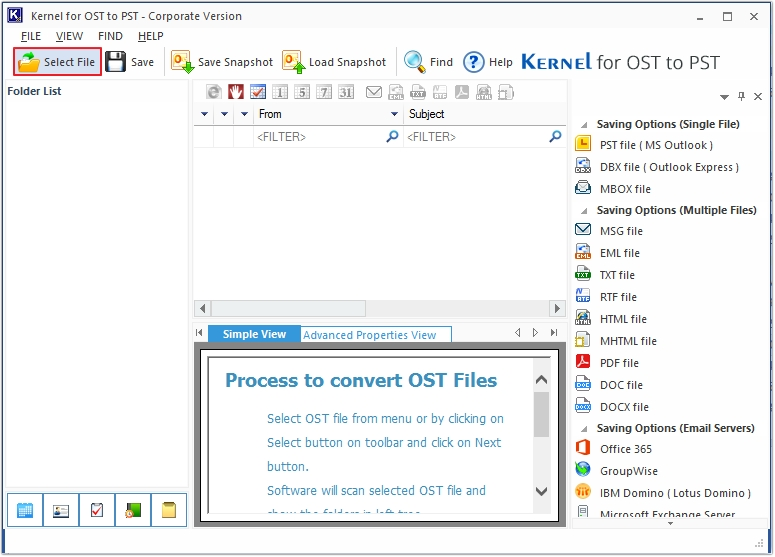Image resolution: width=775 pixels, height=557 pixels.
Task: Click the red hand stop icon
Action: click(236, 92)
